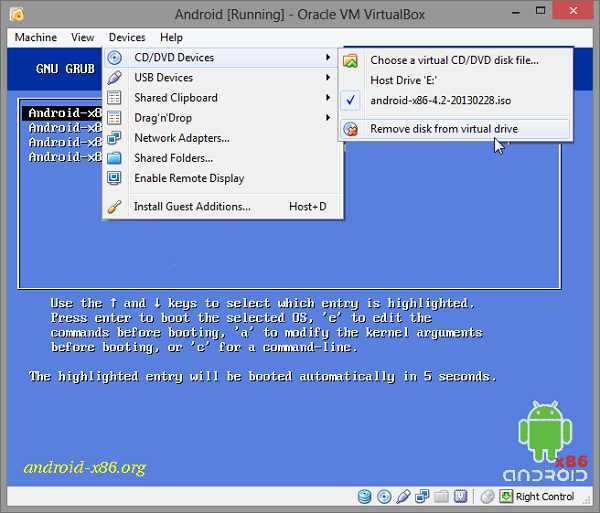Click the Install Guest Additions wrench icon
This screenshot has height=513, width=600.
point(114,207)
